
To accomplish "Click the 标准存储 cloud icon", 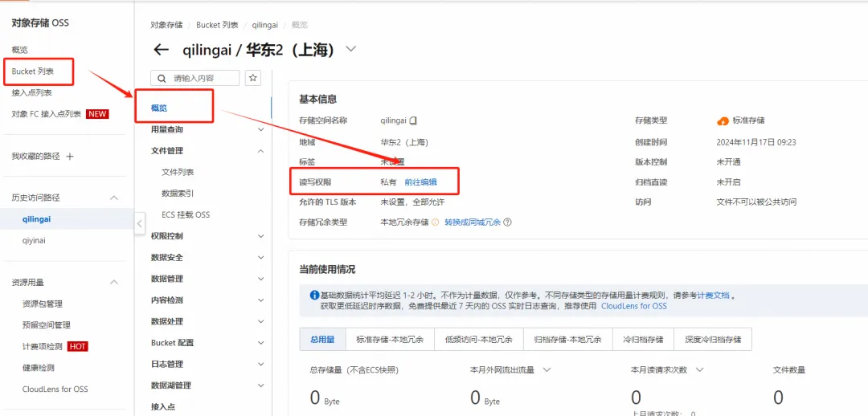I will click(723, 120).
